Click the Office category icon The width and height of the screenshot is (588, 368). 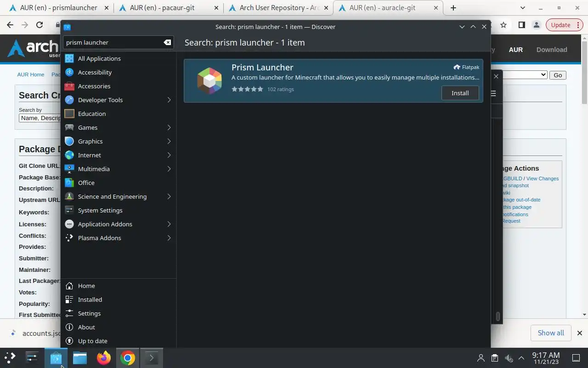tap(69, 183)
